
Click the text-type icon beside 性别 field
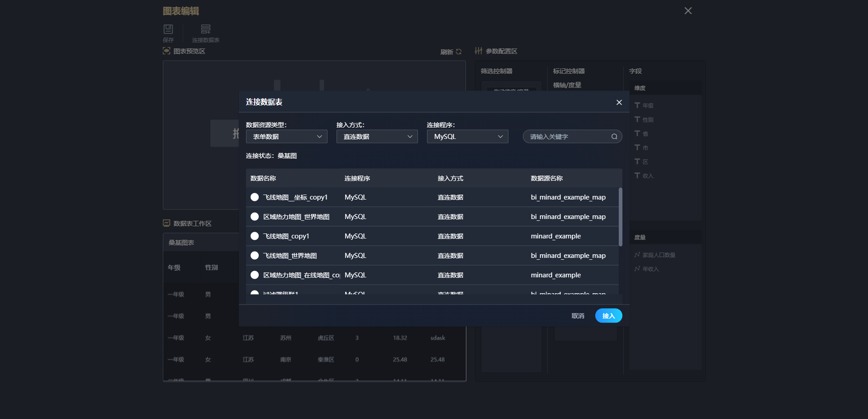pyautogui.click(x=637, y=119)
